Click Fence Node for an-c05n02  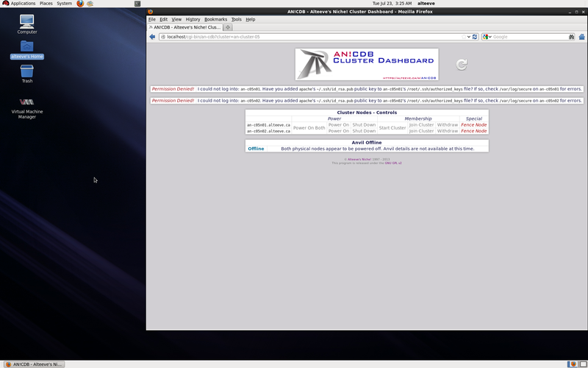point(473,131)
